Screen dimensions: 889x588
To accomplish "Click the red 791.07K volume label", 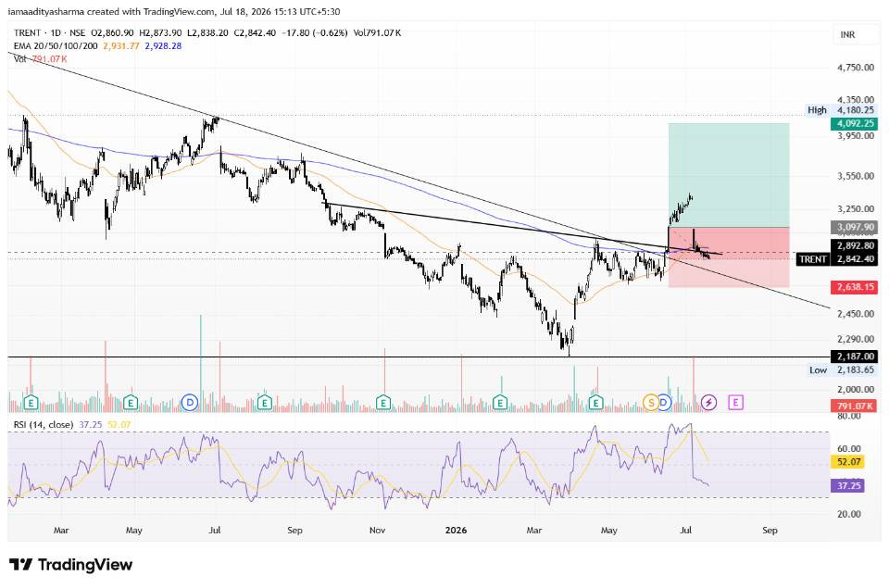I will (x=854, y=406).
